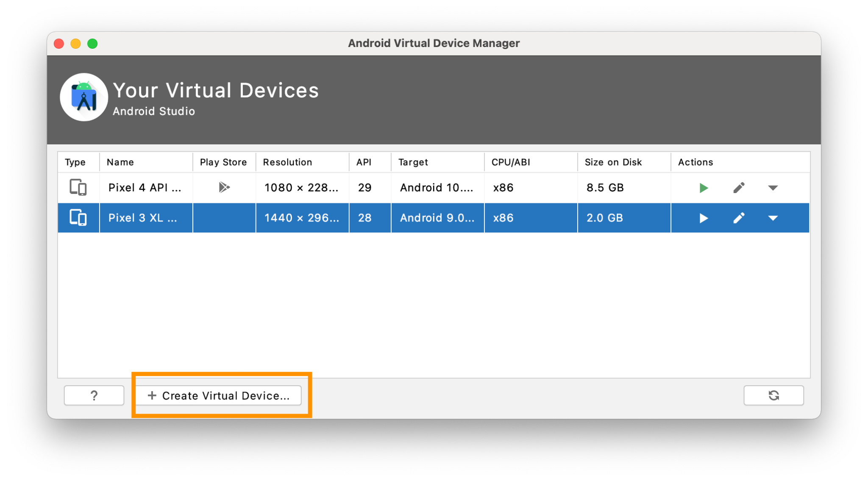The width and height of the screenshot is (868, 481).
Task: Click the Android Studio logo
Action: [x=84, y=97]
